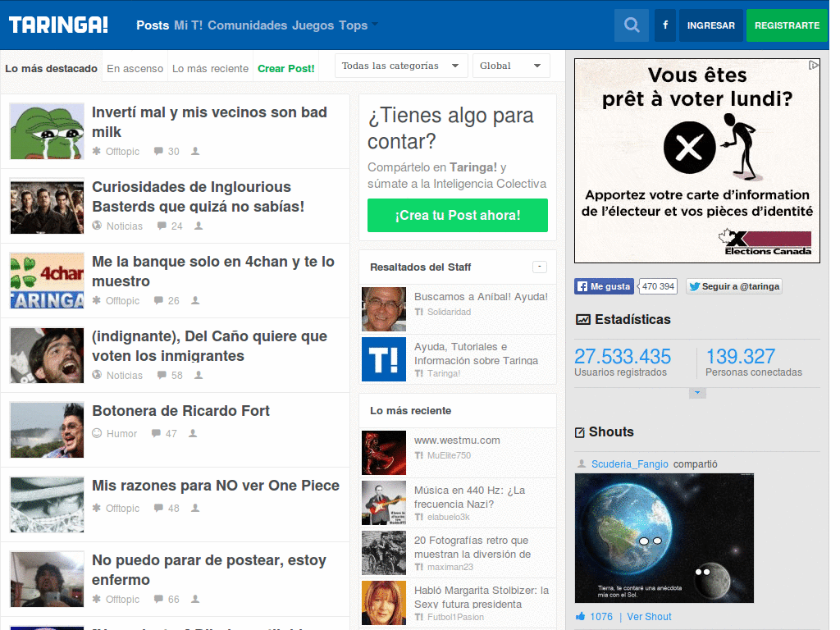840x630 pixels.
Task: Click the star icon beside Offtopic for 4chan post
Action: tap(97, 300)
